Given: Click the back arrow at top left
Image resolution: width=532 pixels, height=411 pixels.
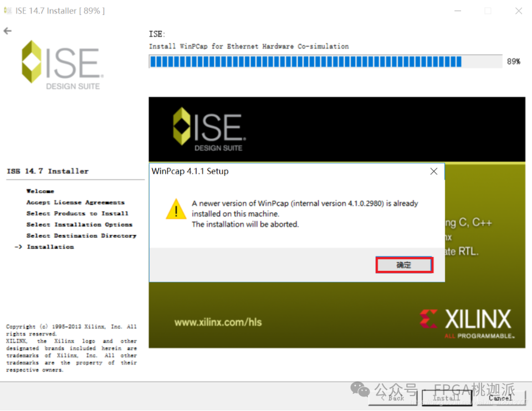Looking at the screenshot, I should click(7, 31).
